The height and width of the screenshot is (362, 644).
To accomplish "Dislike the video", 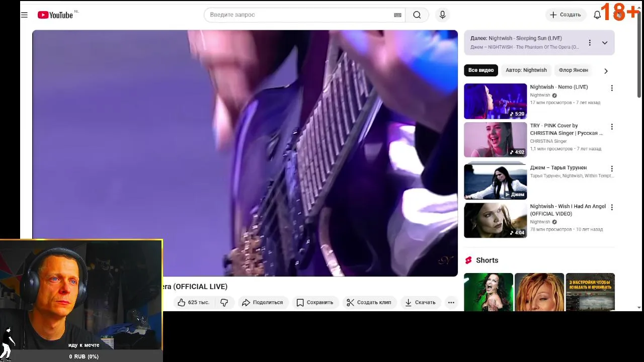I will pos(224,302).
